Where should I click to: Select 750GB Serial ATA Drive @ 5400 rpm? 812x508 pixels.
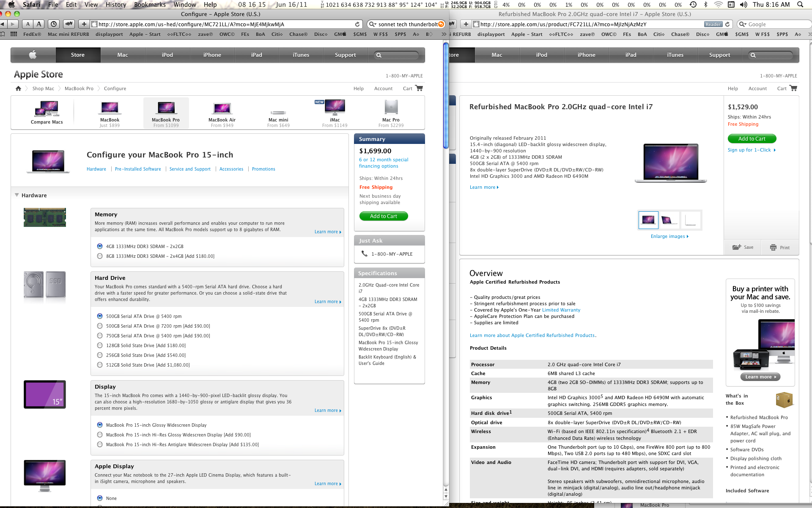coord(100,335)
